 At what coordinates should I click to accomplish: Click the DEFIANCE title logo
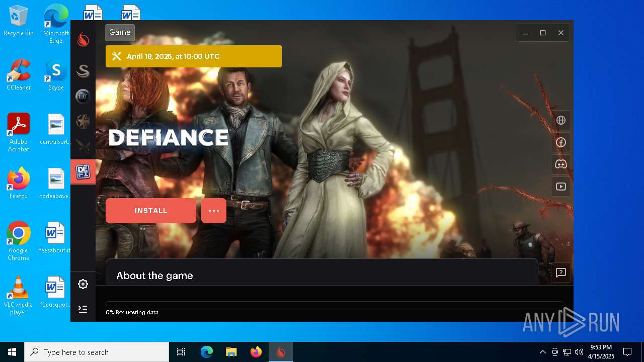pyautogui.click(x=169, y=137)
